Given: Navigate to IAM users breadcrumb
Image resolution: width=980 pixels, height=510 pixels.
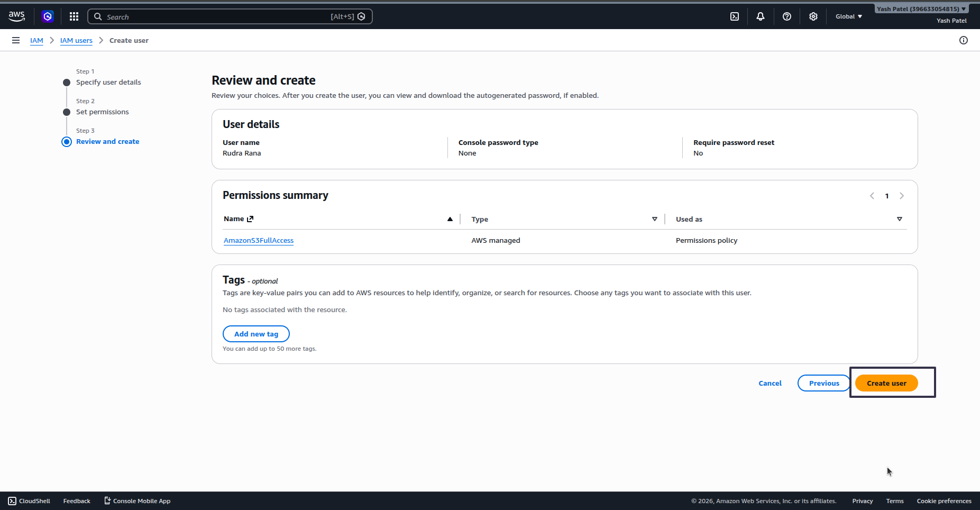Looking at the screenshot, I should click(x=76, y=40).
